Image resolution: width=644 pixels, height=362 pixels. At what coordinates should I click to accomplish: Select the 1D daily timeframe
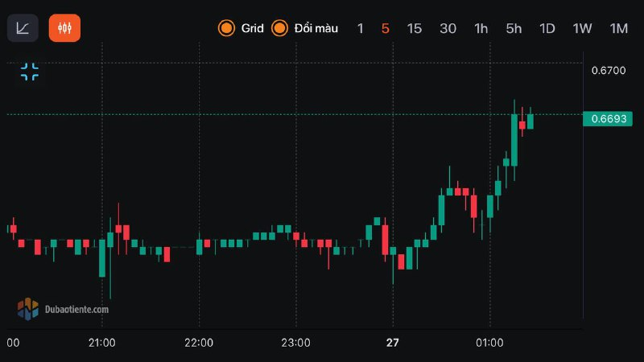[547, 28]
